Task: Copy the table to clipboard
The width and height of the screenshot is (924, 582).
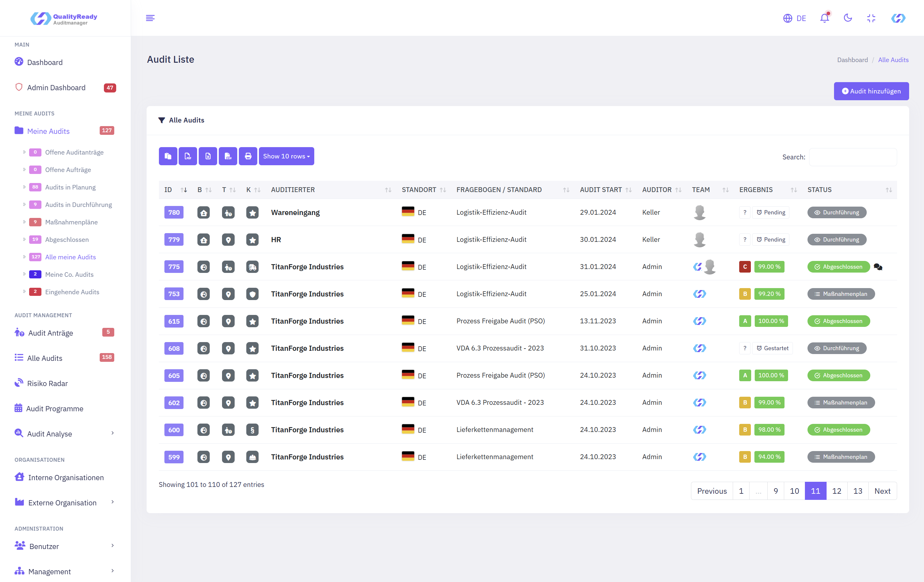Action: [x=168, y=156]
